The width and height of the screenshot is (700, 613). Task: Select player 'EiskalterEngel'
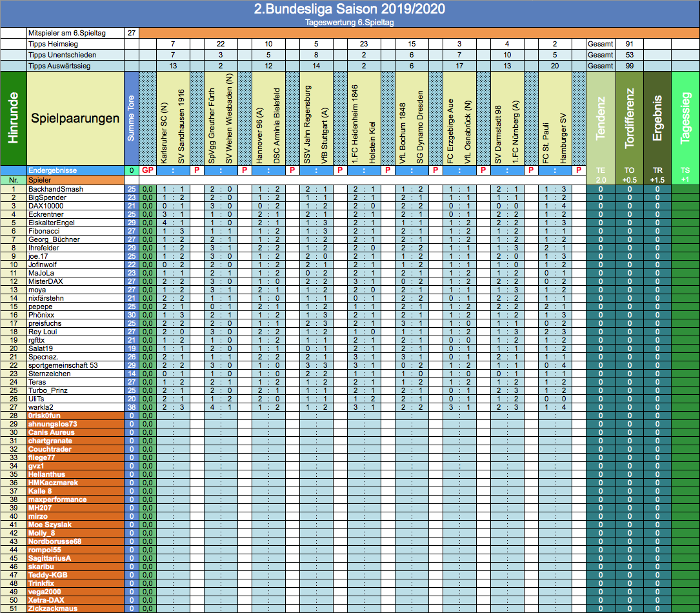point(75,223)
